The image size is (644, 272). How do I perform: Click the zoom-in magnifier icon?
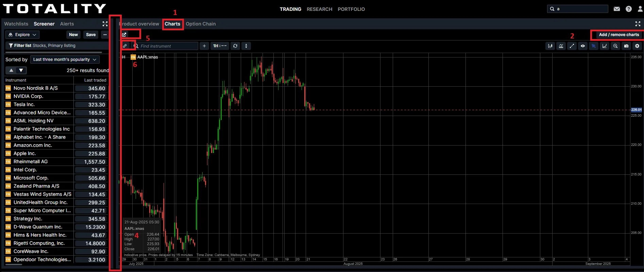coord(615,46)
